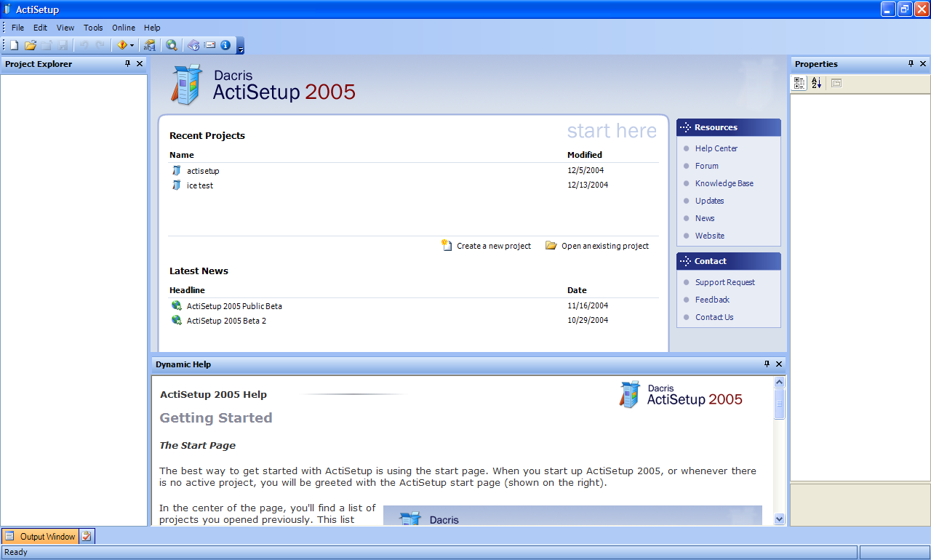Image resolution: width=931 pixels, height=560 pixels.
Task: Click 'Open an existing project' link
Action: (605, 246)
